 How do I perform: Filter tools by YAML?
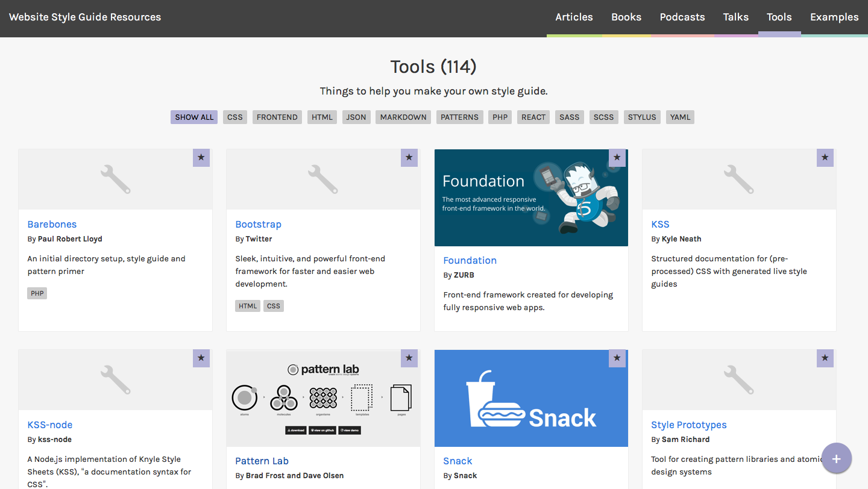[x=681, y=117]
